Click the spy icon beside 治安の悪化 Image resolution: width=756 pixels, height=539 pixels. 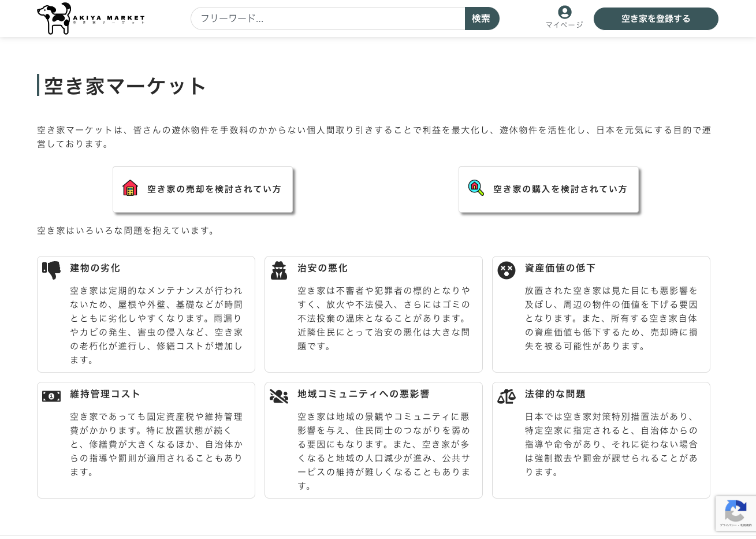pos(279,270)
